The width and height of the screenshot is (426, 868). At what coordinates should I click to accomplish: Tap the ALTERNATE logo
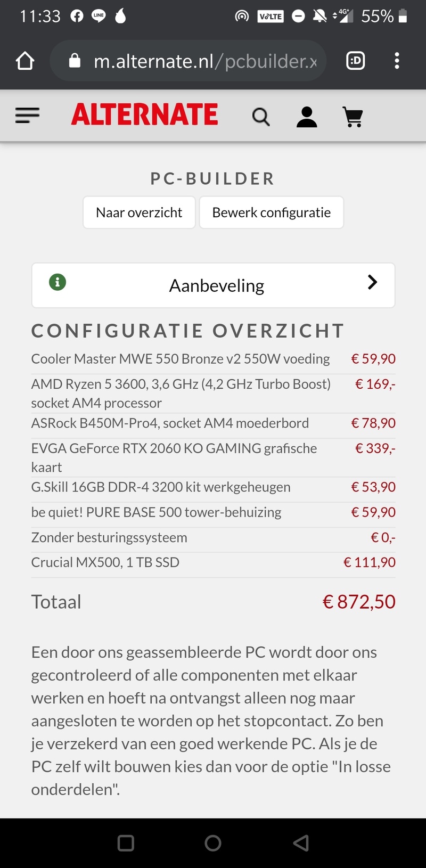click(x=145, y=115)
